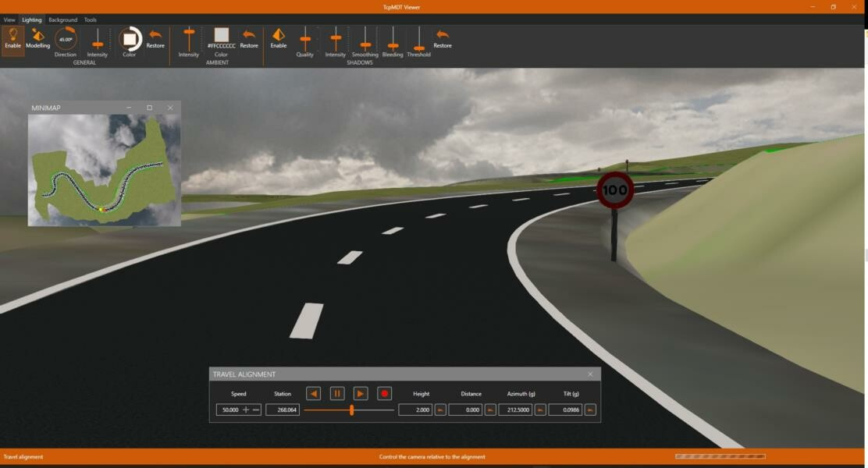Restore General lighting settings
Image resolution: width=868 pixels, height=468 pixels.
click(x=155, y=38)
